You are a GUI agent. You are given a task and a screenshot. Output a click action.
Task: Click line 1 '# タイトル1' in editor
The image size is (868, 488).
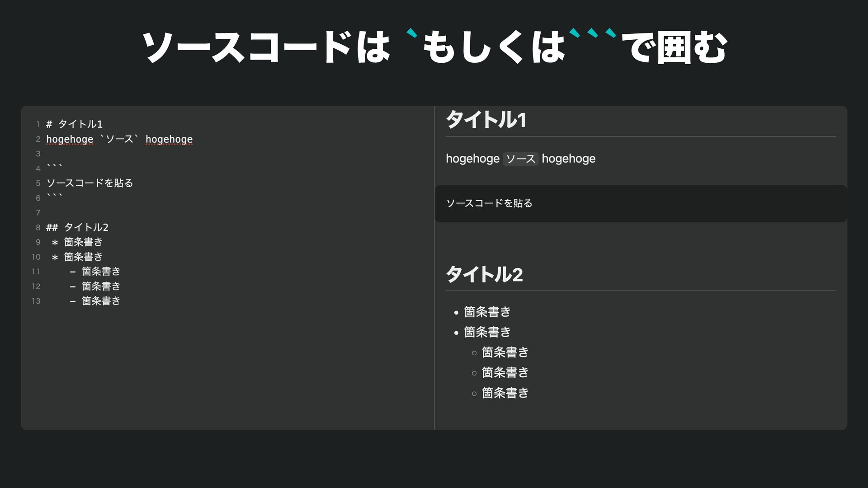click(75, 124)
